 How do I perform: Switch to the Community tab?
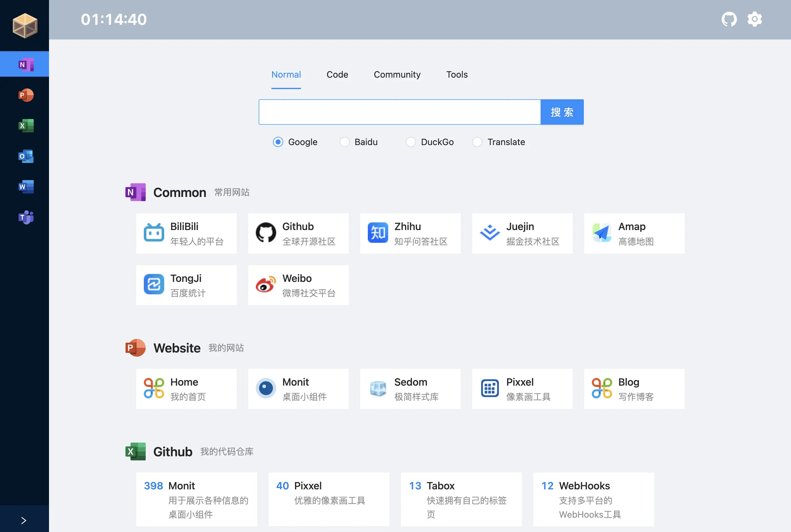[397, 75]
